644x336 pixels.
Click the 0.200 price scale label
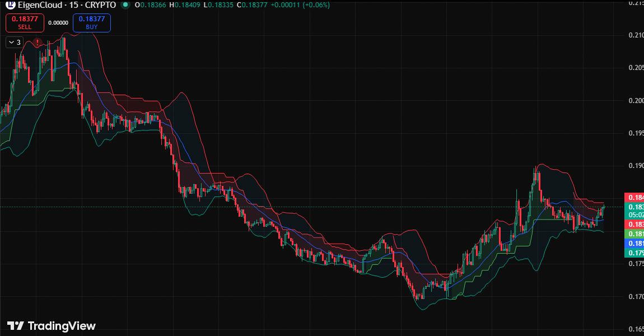point(636,101)
